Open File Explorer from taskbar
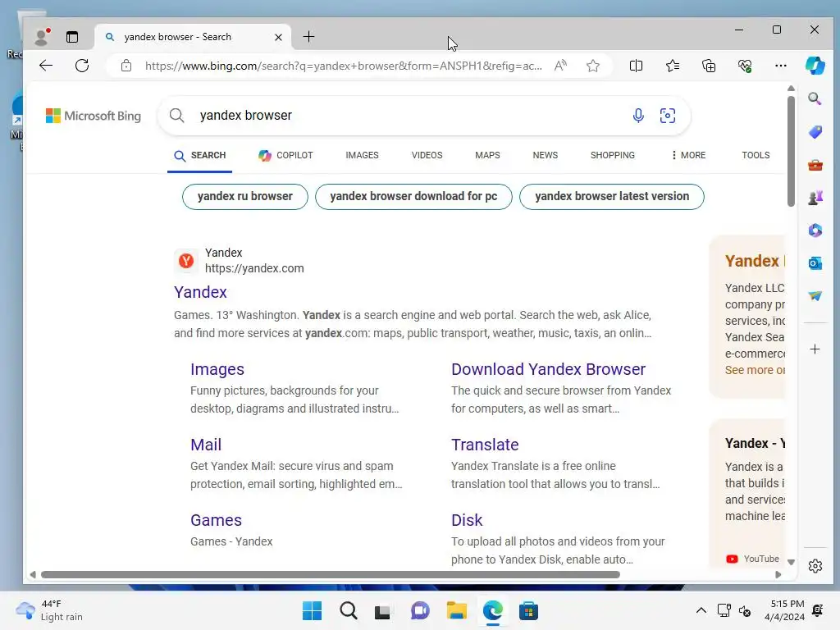Viewport: 840px width, 630px height. click(456, 610)
